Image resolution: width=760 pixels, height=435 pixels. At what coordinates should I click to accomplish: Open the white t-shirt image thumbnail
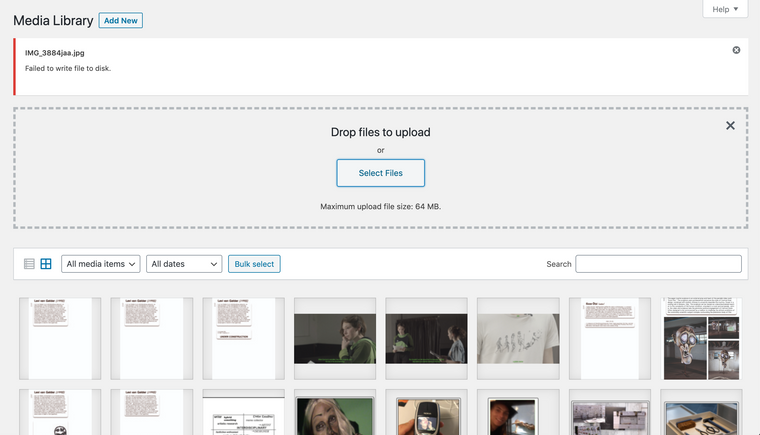coord(518,338)
